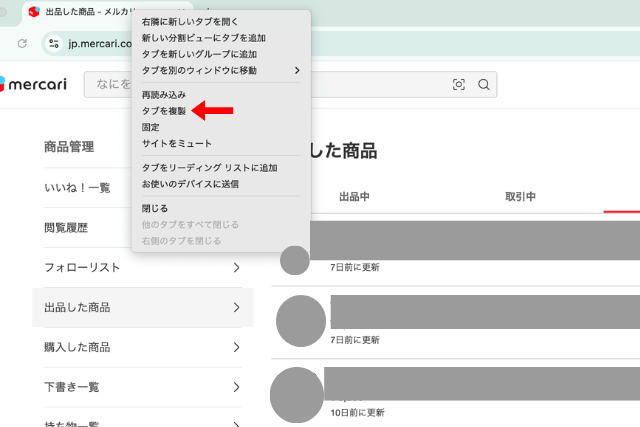Viewport: 640px width, 427px height.
Task: Choose 再読み込み from the context menu
Action: pos(164,95)
